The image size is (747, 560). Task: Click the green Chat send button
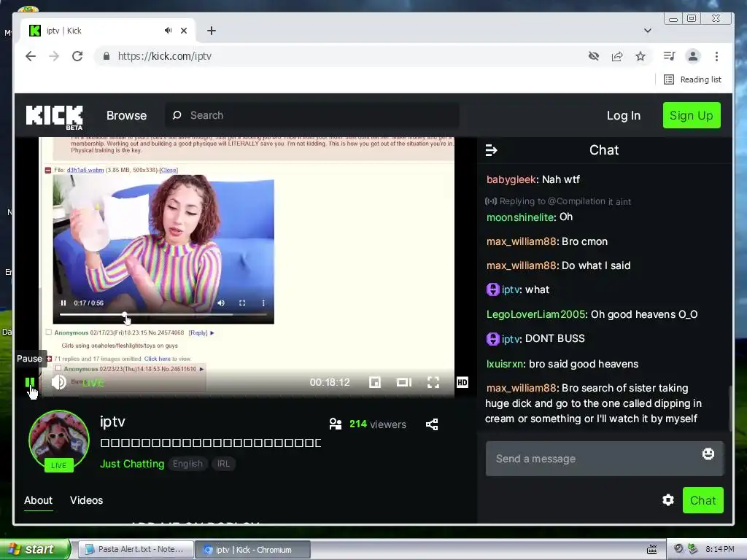703,500
